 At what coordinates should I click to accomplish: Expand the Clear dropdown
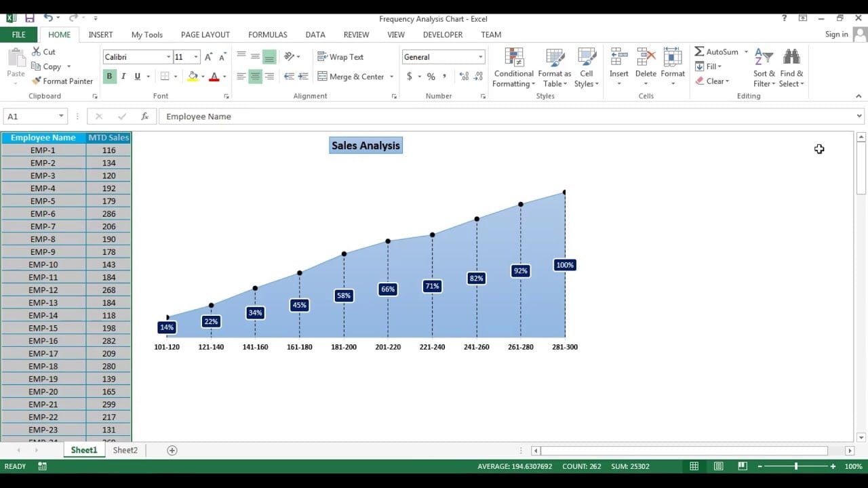point(727,81)
